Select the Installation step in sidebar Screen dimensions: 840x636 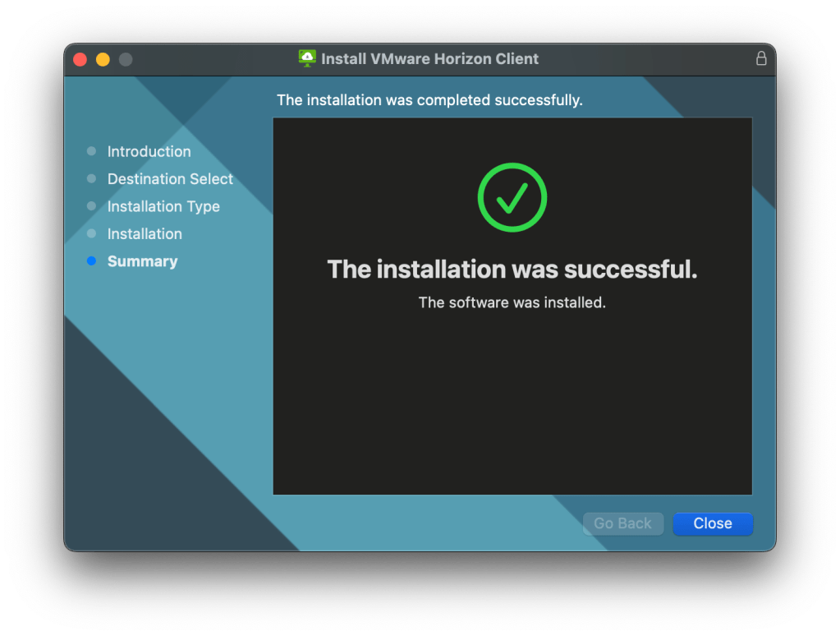click(145, 234)
